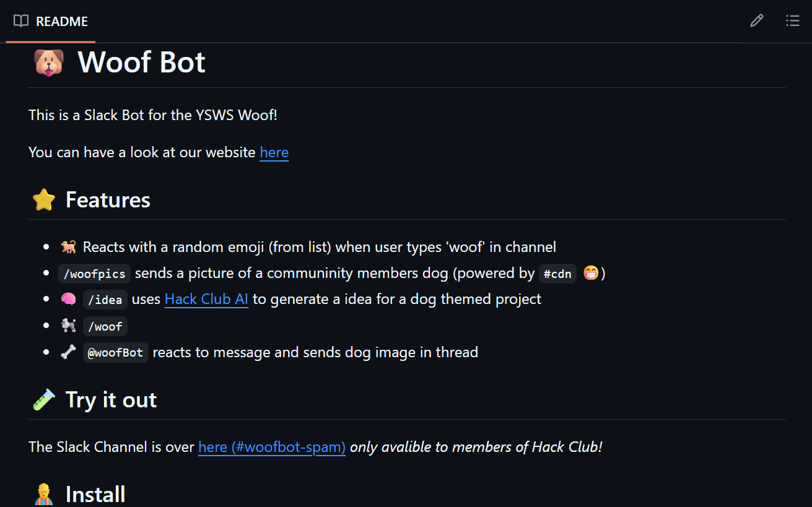Click the Try it out heading
812x507 pixels.
pyautogui.click(x=111, y=400)
